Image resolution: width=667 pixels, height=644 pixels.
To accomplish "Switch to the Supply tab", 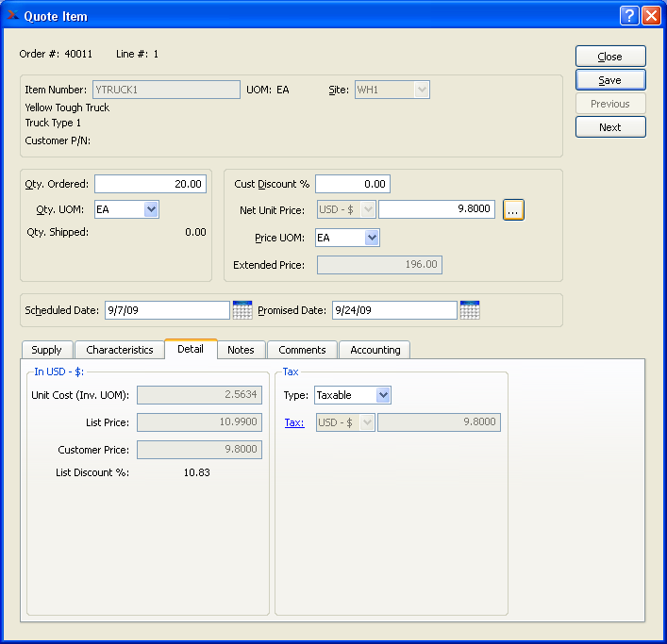I will (x=46, y=350).
